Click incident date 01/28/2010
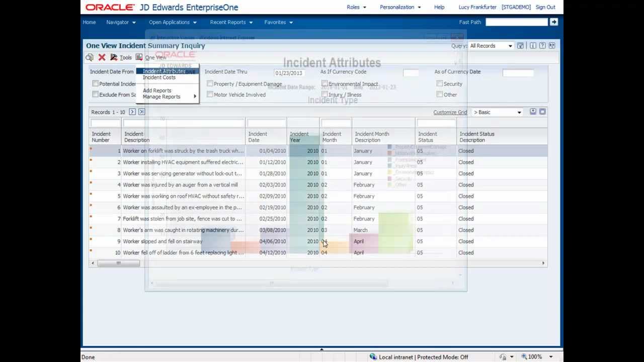The image size is (644, 362). tap(272, 173)
